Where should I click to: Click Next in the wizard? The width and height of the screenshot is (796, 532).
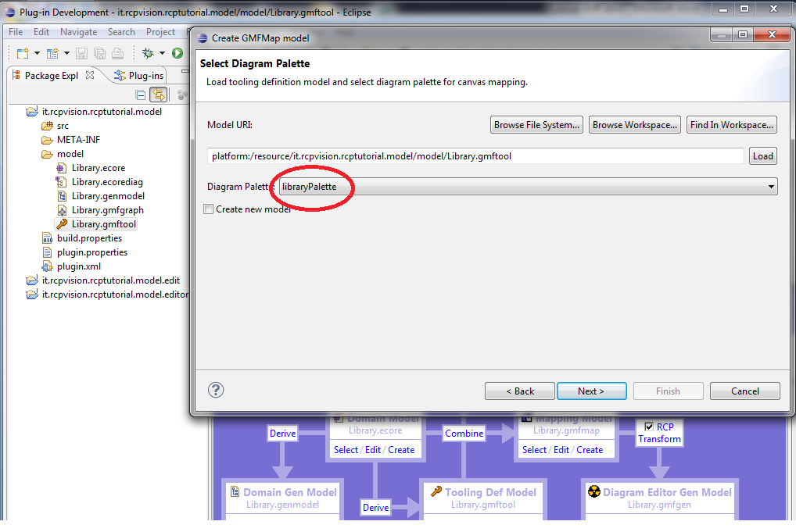pos(591,391)
